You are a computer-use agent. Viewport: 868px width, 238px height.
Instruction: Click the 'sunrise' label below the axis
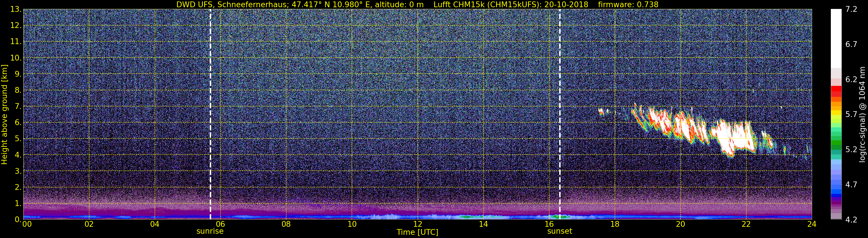tap(210, 231)
